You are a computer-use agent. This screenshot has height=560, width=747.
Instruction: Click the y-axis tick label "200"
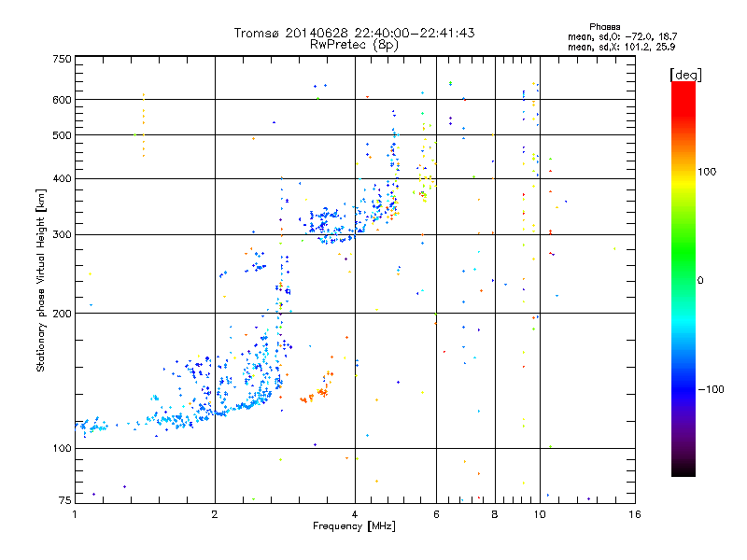62,314
